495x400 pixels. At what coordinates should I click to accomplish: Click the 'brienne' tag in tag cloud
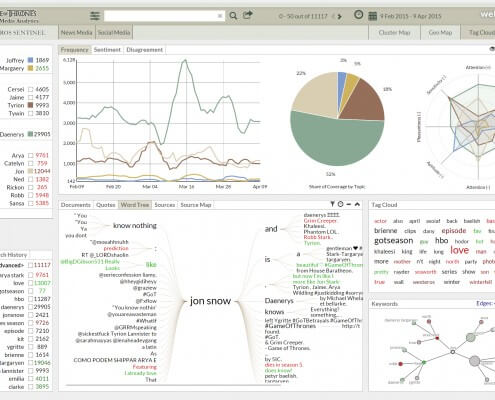[x=386, y=231]
